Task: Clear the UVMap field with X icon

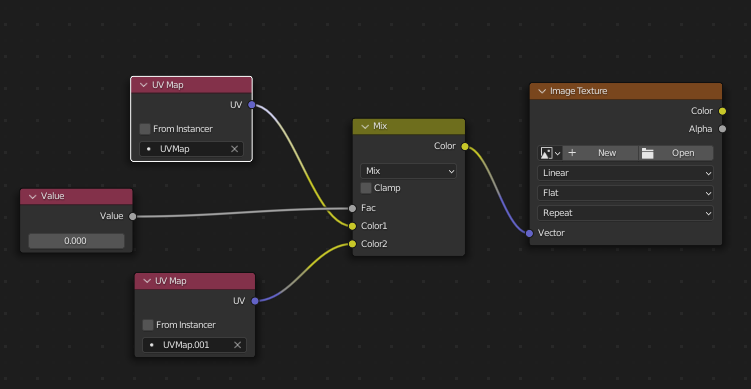Action: click(235, 149)
